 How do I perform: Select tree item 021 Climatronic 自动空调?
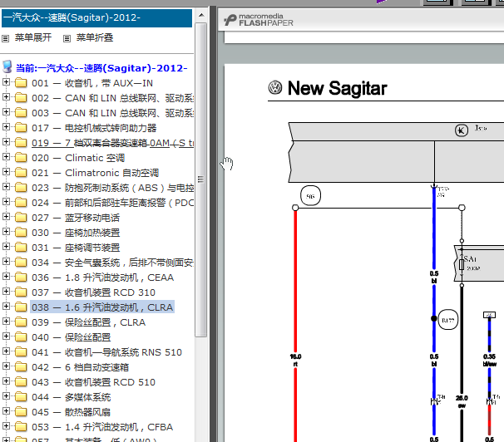(95, 173)
